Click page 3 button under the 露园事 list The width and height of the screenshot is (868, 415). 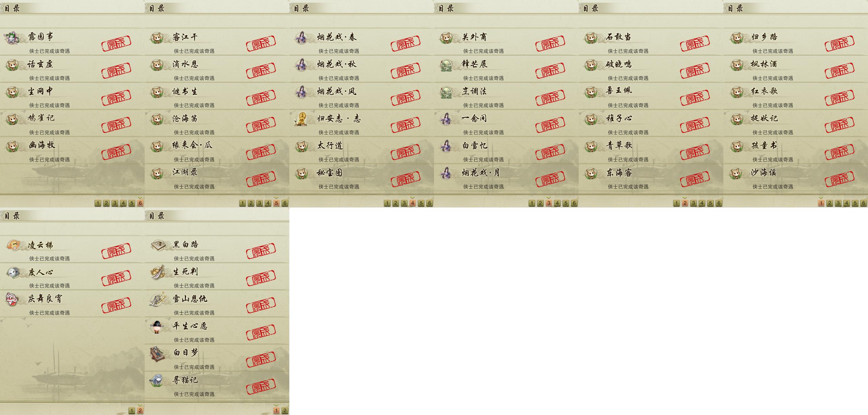[x=115, y=203]
